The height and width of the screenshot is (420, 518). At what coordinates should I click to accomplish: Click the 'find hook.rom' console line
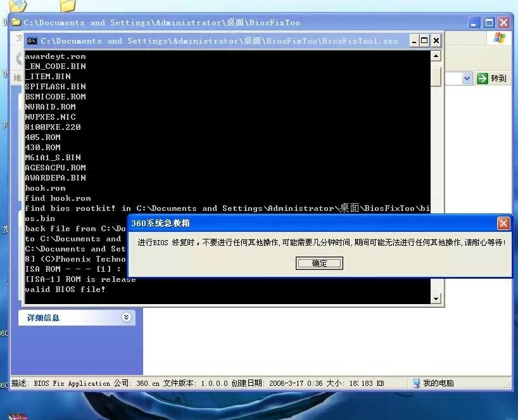coord(58,198)
